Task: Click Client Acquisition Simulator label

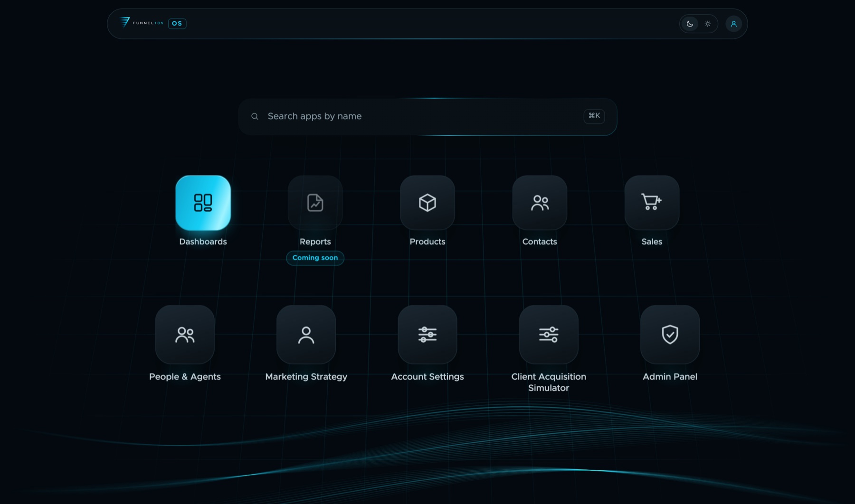Action: (x=549, y=382)
